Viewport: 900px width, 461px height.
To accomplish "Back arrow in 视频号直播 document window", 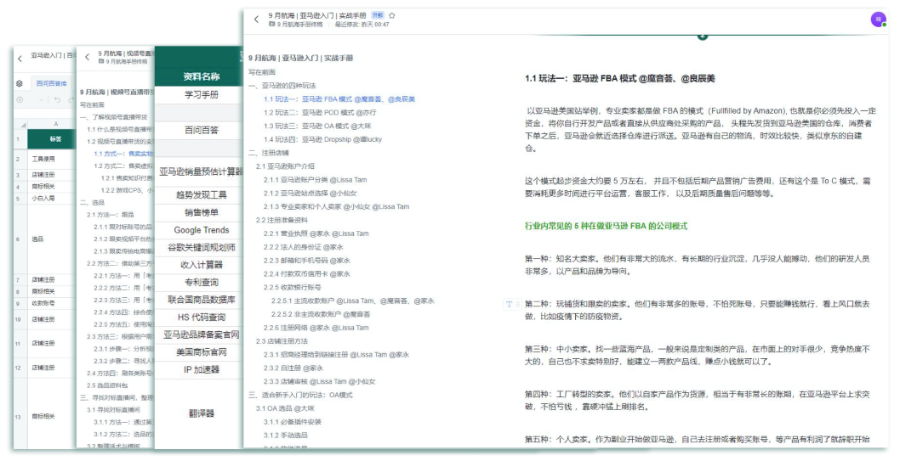I will [87, 57].
